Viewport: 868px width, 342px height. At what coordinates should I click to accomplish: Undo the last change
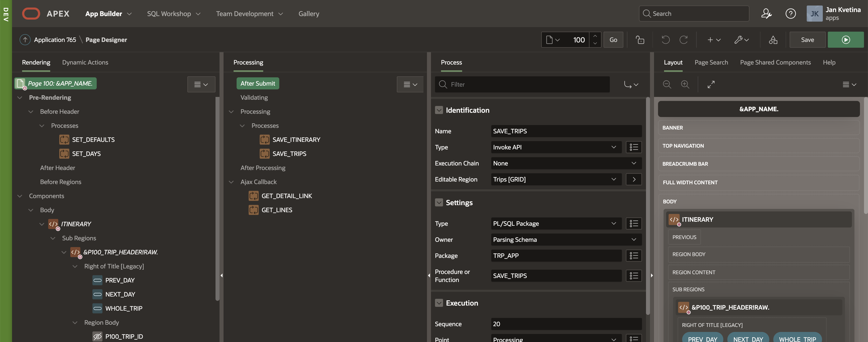[x=665, y=40]
